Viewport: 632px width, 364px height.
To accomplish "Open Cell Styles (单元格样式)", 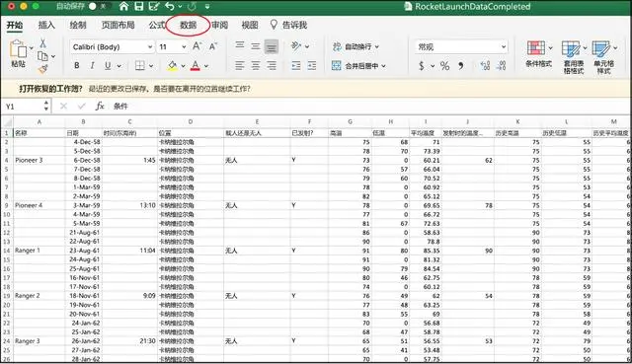I will 603,57.
